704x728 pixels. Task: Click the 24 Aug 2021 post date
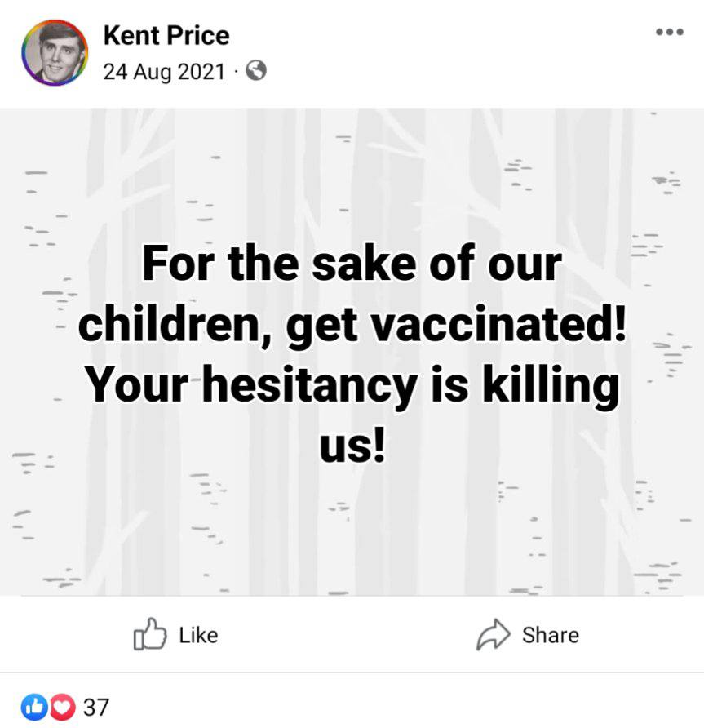pos(163,72)
